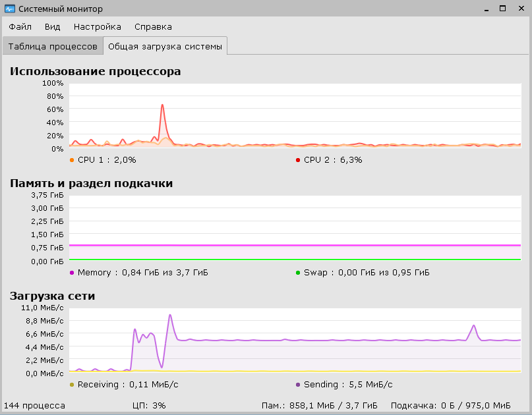Open the Настройка menu
The height and width of the screenshot is (415, 532).
click(x=98, y=27)
